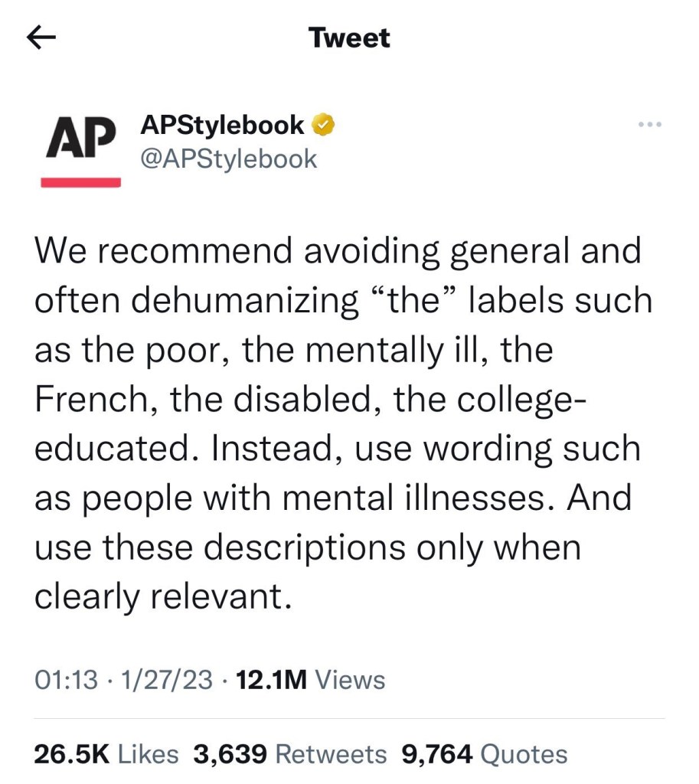Click the tweet's first line starting "We recommend"
The height and width of the screenshot is (784, 699).
337,250
